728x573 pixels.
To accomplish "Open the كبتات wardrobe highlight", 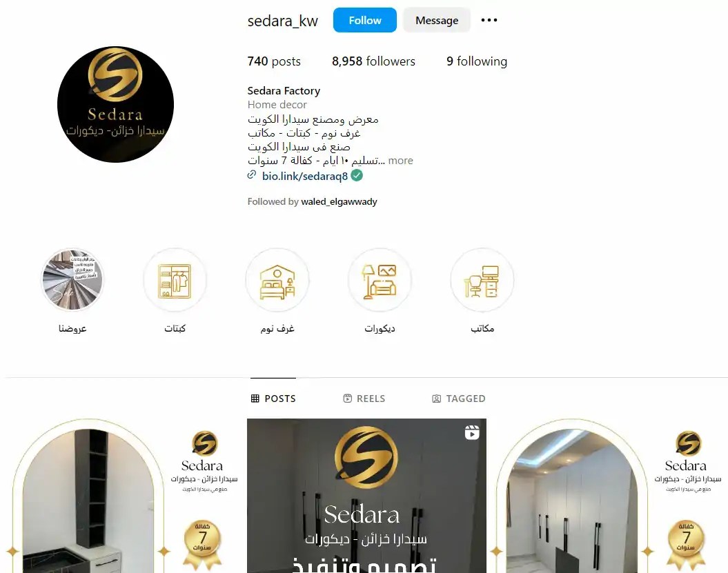I will pos(175,280).
